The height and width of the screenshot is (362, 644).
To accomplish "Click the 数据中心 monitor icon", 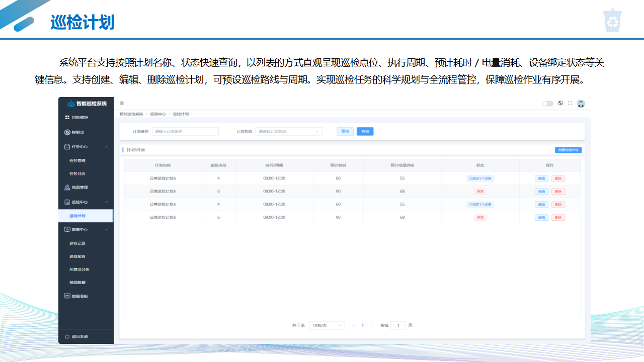I will (67, 230).
